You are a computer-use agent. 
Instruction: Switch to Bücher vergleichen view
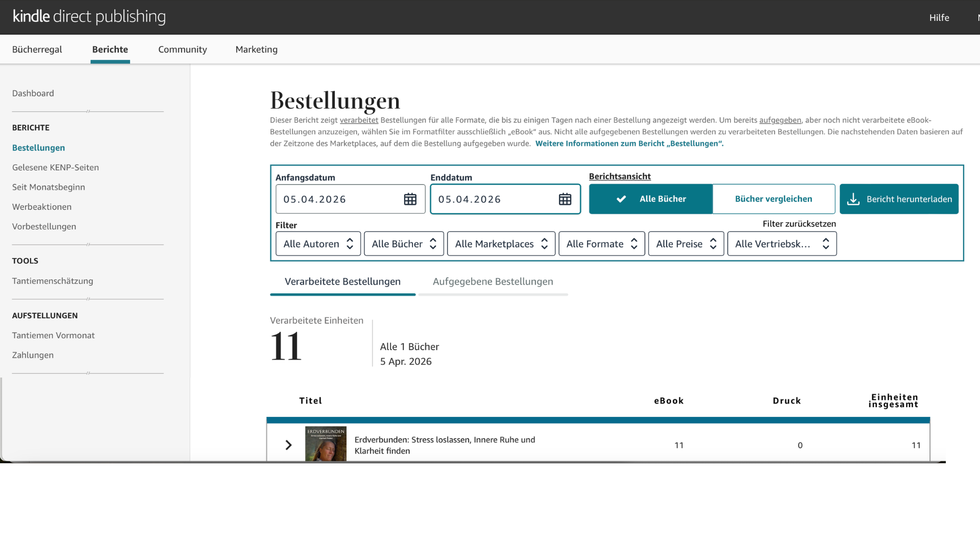click(773, 199)
